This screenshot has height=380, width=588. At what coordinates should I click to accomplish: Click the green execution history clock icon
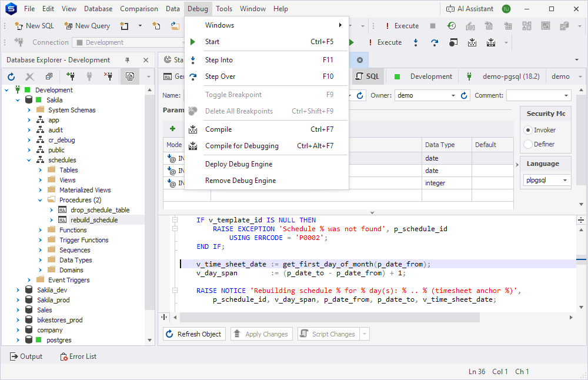452,26
